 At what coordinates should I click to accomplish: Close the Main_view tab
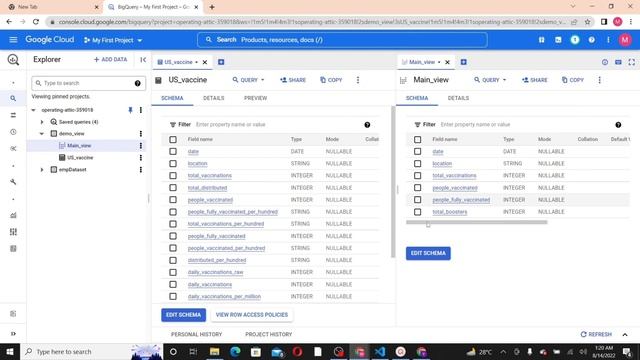click(x=447, y=62)
